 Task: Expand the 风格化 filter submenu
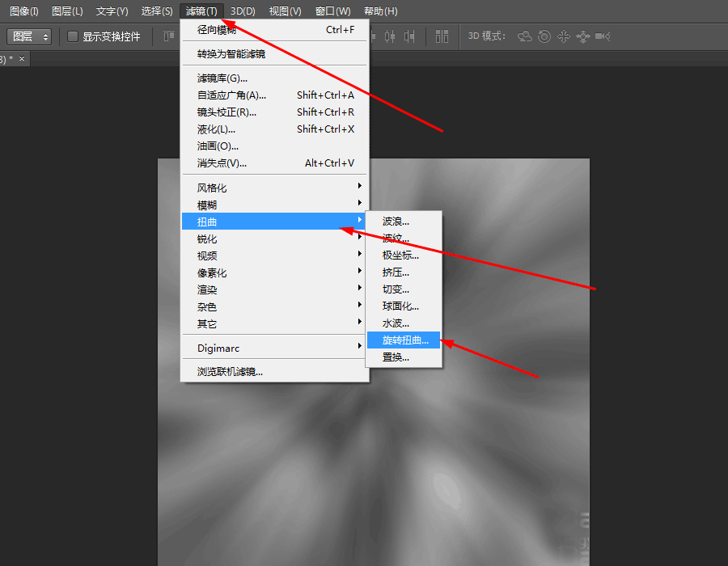(x=210, y=187)
